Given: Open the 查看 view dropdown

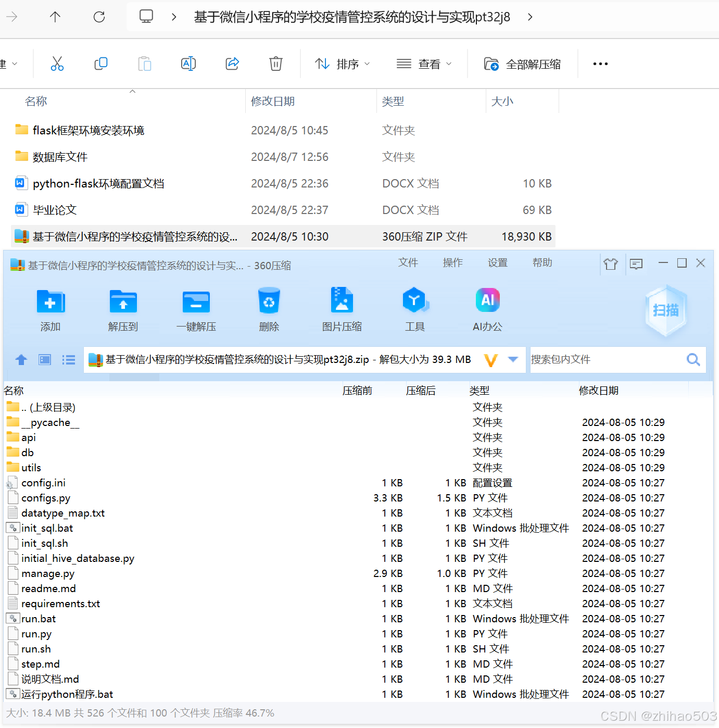Looking at the screenshot, I should click(424, 63).
